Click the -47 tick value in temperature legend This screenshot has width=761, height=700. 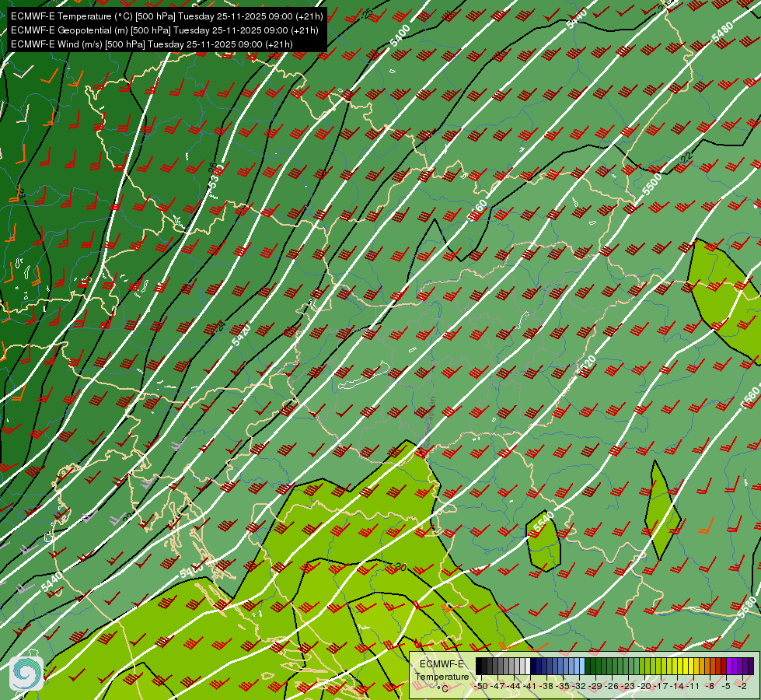point(497,686)
